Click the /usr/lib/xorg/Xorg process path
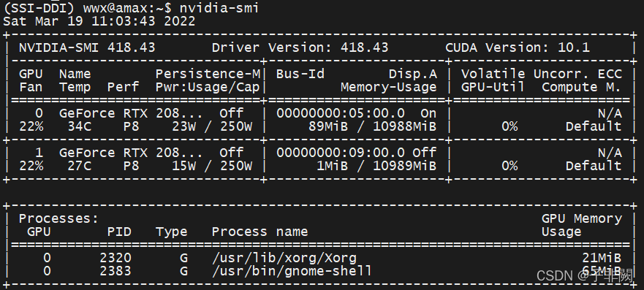This screenshot has height=290, width=644. [284, 258]
